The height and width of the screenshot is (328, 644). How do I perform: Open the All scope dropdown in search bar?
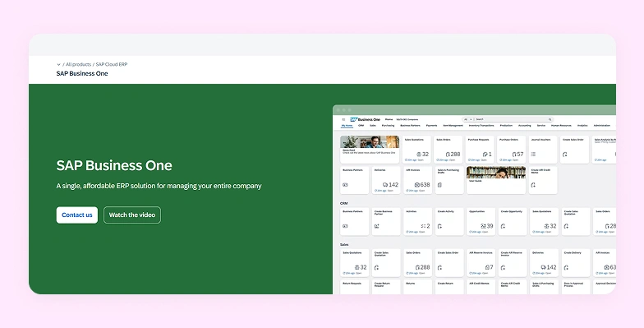tap(468, 120)
